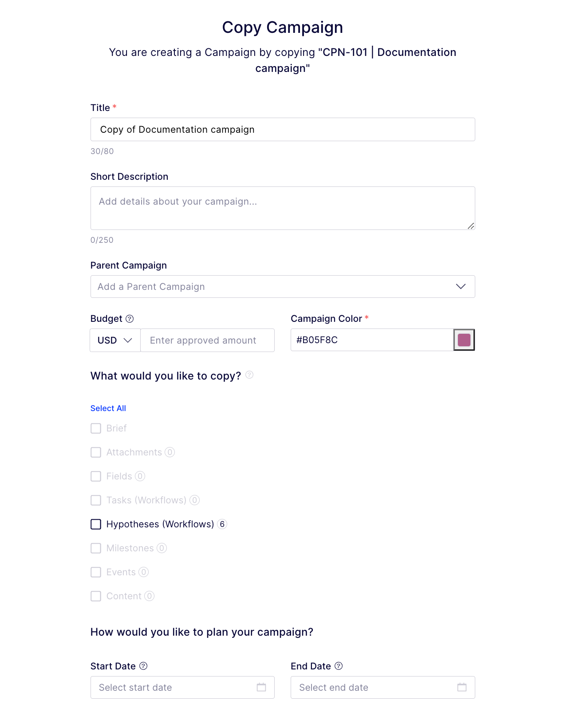Viewport: 568px width, 728px height.
Task: Click the approved amount budget field
Action: (x=207, y=340)
